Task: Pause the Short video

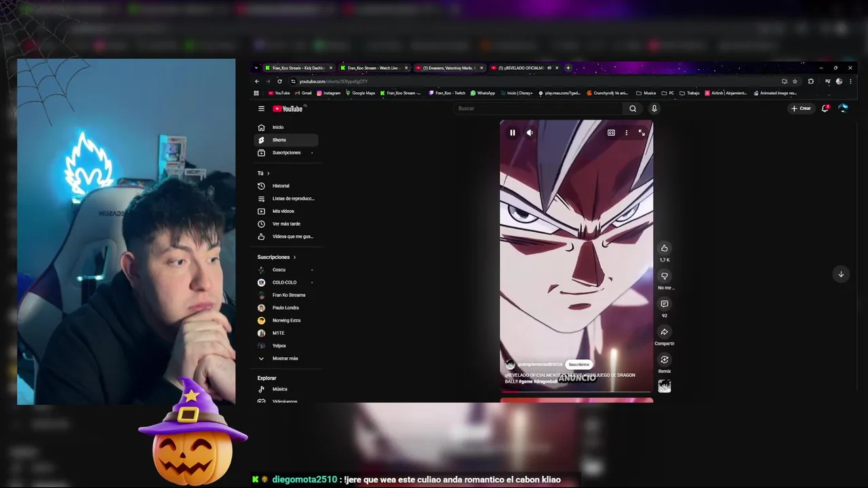Action: click(x=513, y=133)
